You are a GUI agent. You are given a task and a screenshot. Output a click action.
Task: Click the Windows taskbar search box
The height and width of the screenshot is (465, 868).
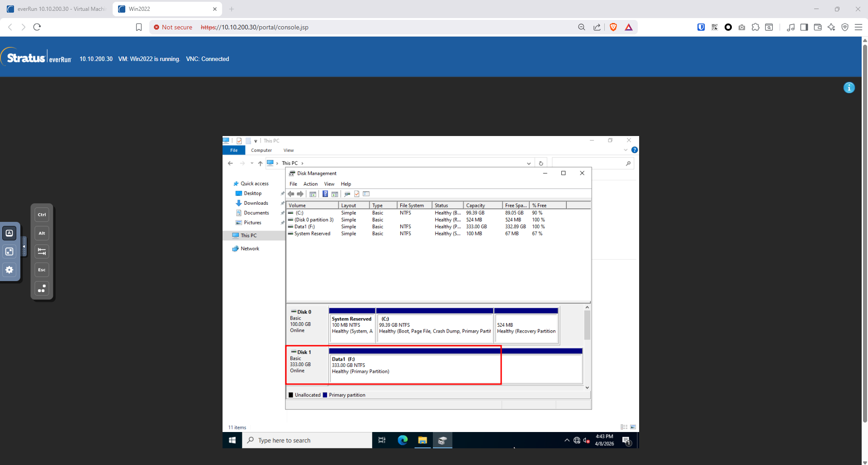click(x=308, y=440)
